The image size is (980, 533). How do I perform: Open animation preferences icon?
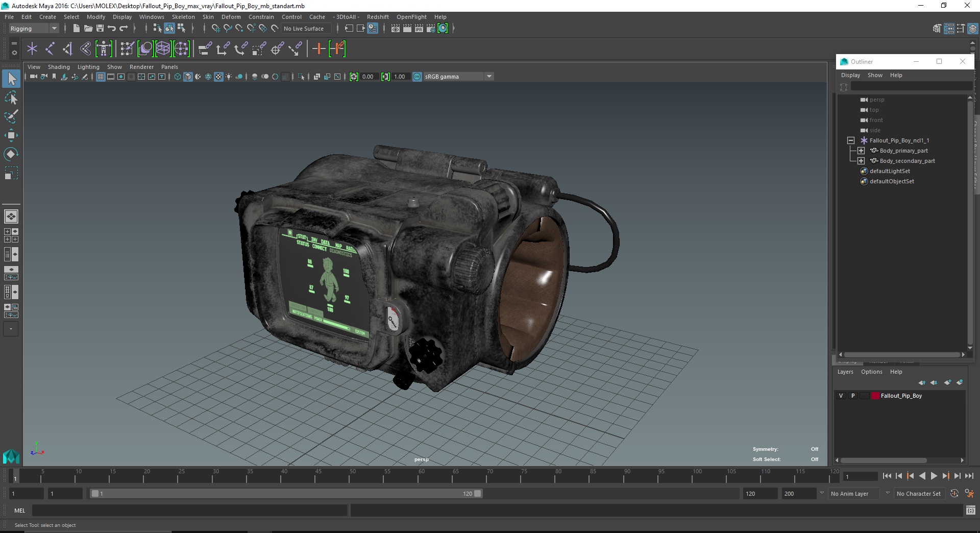pyautogui.click(x=969, y=494)
